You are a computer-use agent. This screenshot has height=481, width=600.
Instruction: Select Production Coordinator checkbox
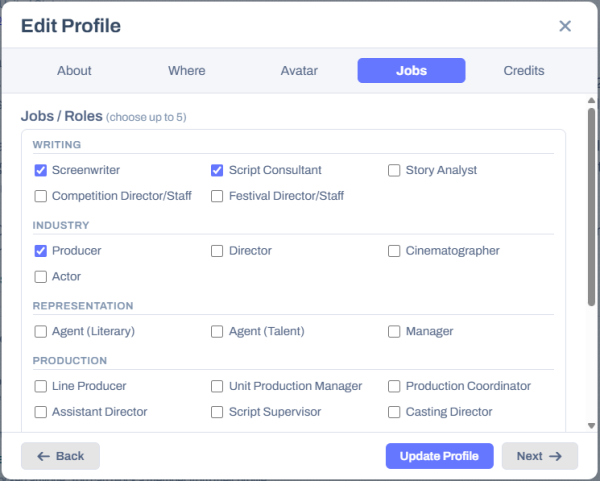pyautogui.click(x=394, y=386)
